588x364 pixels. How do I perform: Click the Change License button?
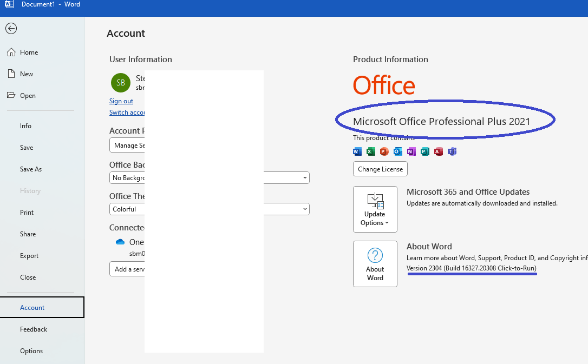pos(380,169)
